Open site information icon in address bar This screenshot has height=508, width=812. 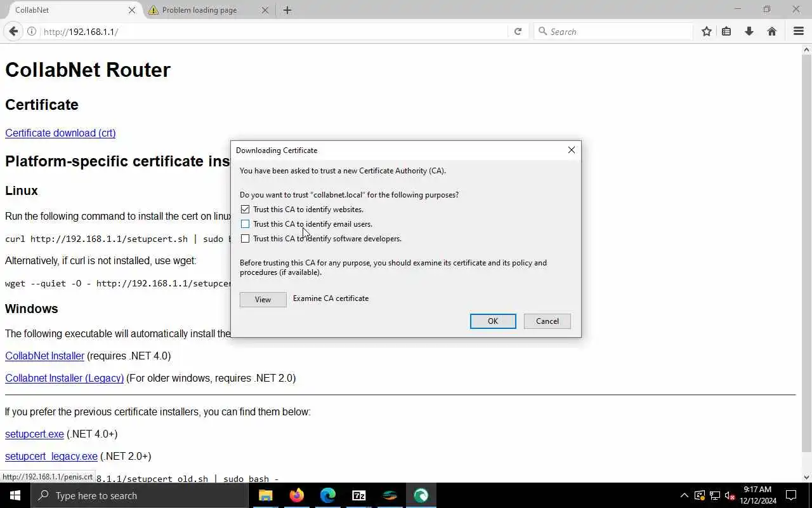pyautogui.click(x=31, y=31)
